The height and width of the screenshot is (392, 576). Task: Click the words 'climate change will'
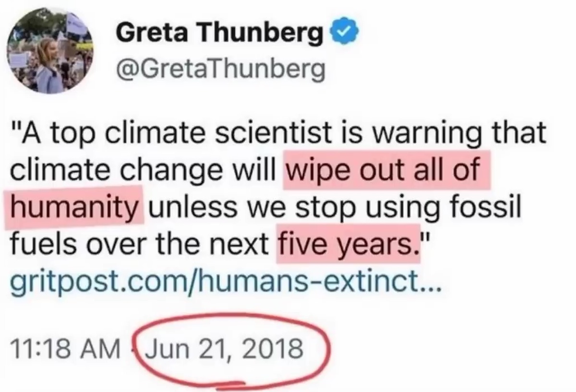point(146,171)
